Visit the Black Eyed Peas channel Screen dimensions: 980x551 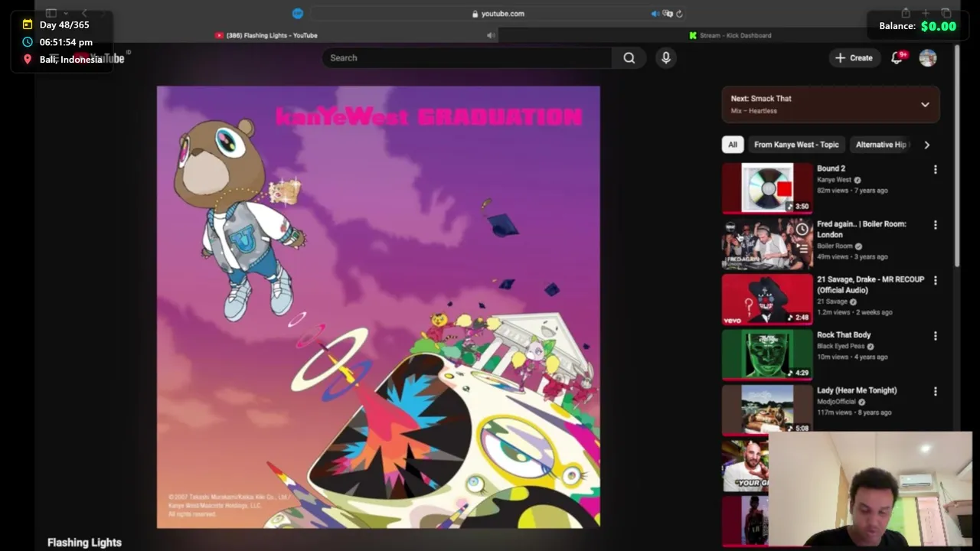click(x=841, y=347)
